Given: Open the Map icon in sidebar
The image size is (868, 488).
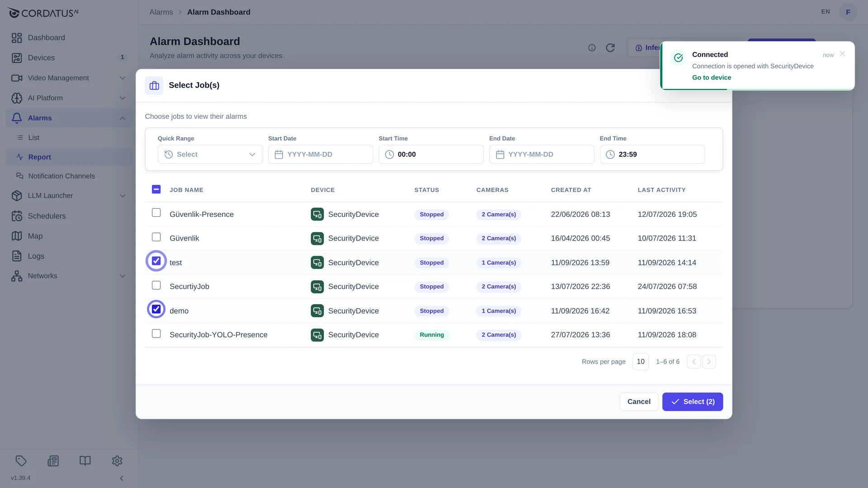Looking at the screenshot, I should pyautogui.click(x=17, y=236).
